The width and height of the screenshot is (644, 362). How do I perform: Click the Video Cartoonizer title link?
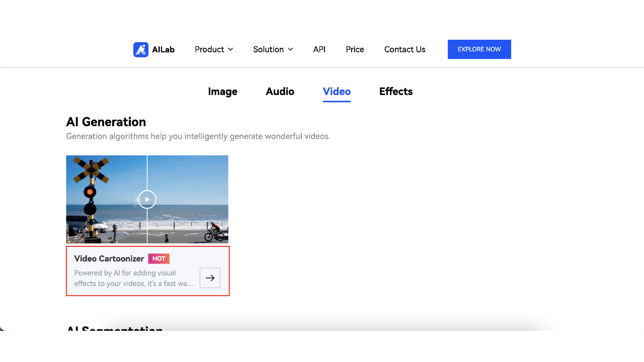click(109, 258)
